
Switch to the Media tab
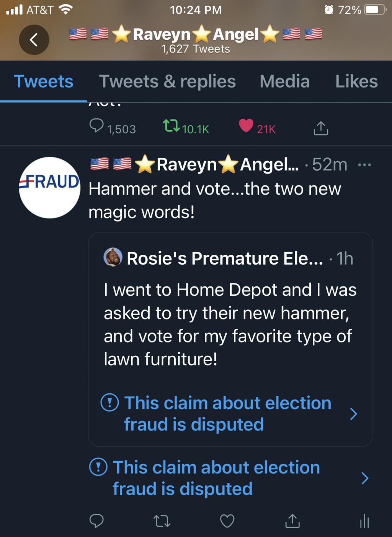284,82
